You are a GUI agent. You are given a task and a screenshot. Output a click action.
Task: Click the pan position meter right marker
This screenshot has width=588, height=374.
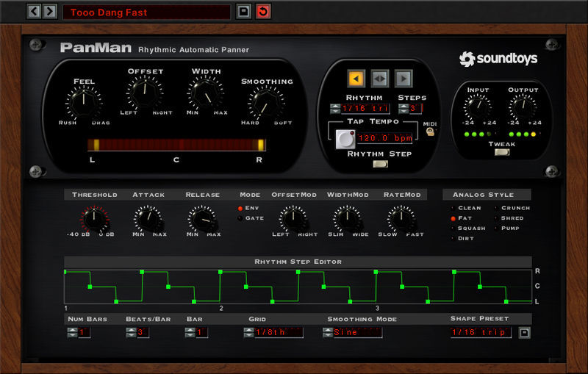click(261, 145)
